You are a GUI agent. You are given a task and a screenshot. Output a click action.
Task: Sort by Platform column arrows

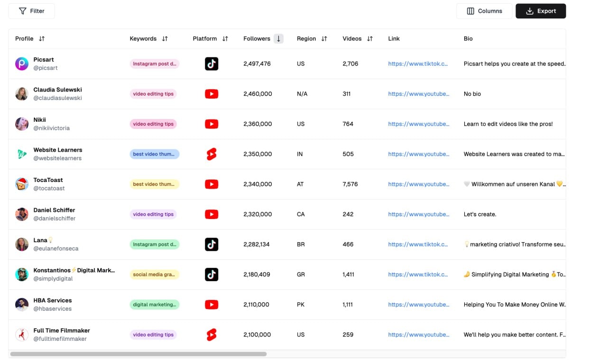[225, 39]
